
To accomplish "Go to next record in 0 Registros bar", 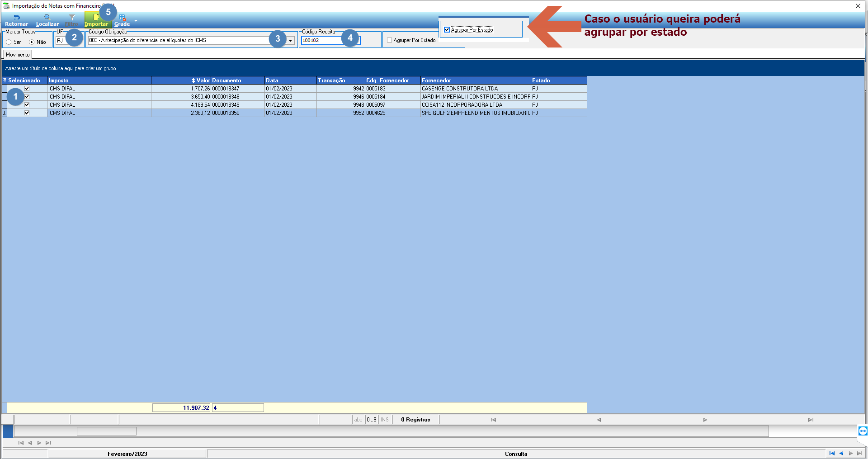I will pyautogui.click(x=705, y=420).
